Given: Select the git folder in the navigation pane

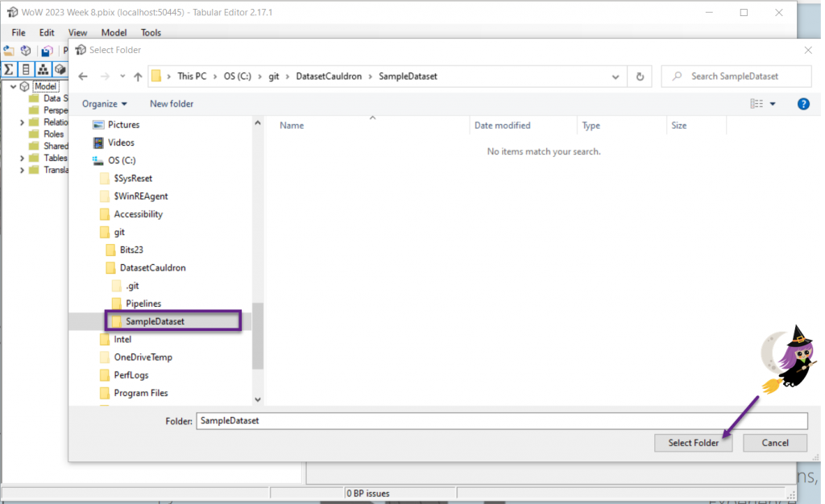Looking at the screenshot, I should [x=119, y=232].
